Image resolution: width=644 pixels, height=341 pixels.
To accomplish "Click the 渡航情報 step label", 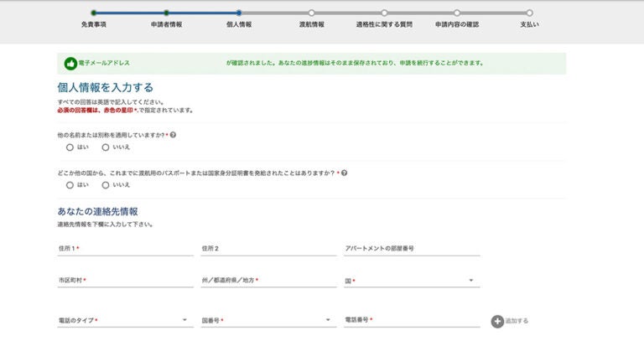I will click(312, 24).
